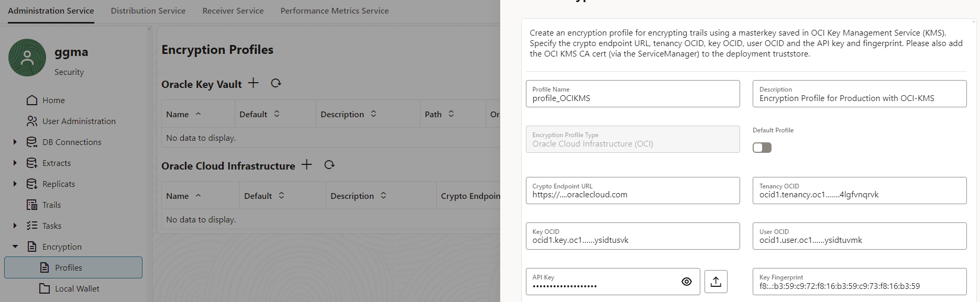Refresh the Oracle Cloud Infrastructure table

(329, 165)
